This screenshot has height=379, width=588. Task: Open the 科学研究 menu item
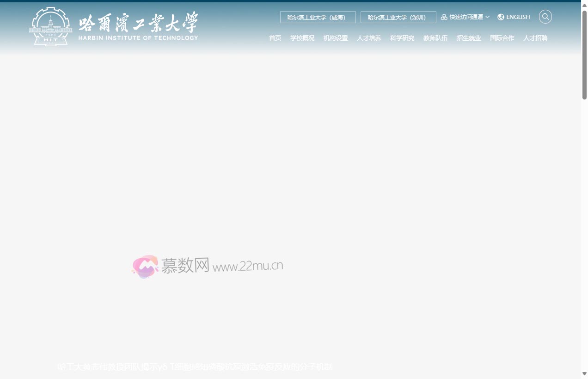[402, 38]
